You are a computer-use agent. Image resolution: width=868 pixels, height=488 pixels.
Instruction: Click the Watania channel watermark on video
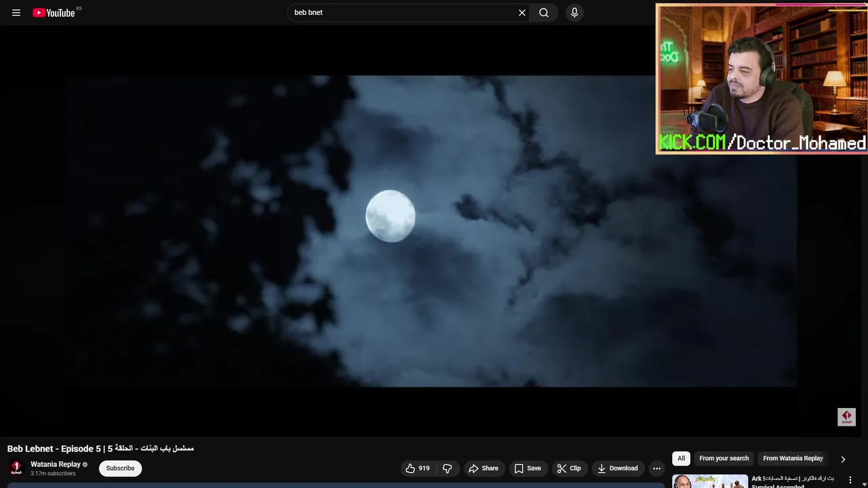pyautogui.click(x=846, y=417)
